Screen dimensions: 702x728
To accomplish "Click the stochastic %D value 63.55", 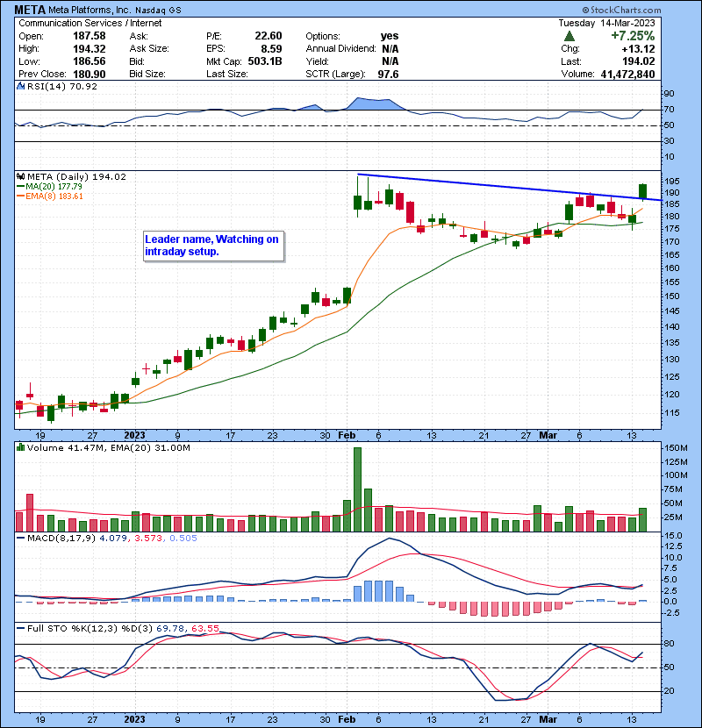I will pos(204,629).
